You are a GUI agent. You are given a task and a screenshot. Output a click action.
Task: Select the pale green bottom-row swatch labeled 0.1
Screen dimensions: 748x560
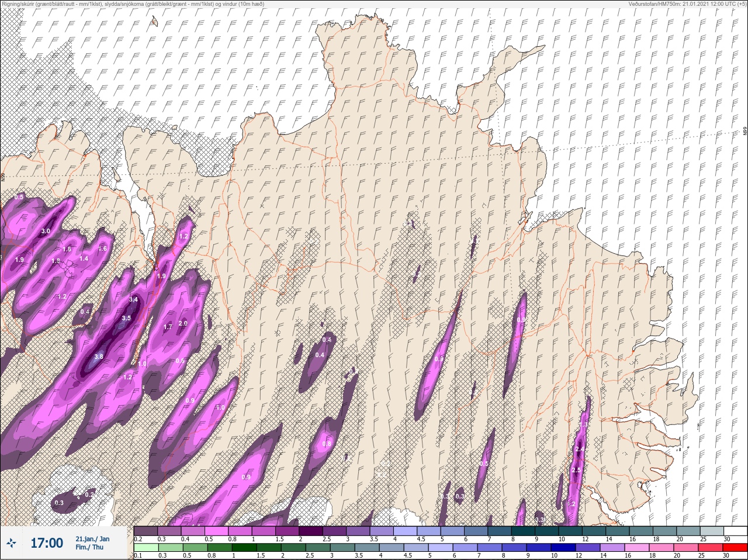(x=146, y=548)
